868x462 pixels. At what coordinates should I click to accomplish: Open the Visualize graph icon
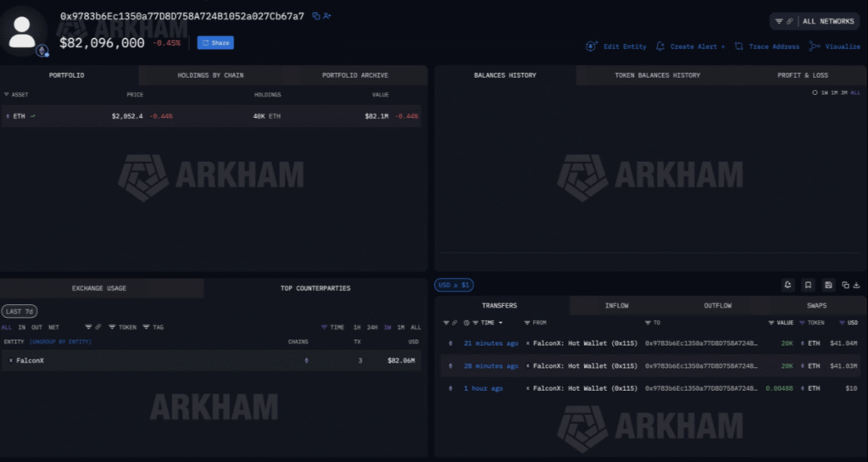tap(815, 47)
